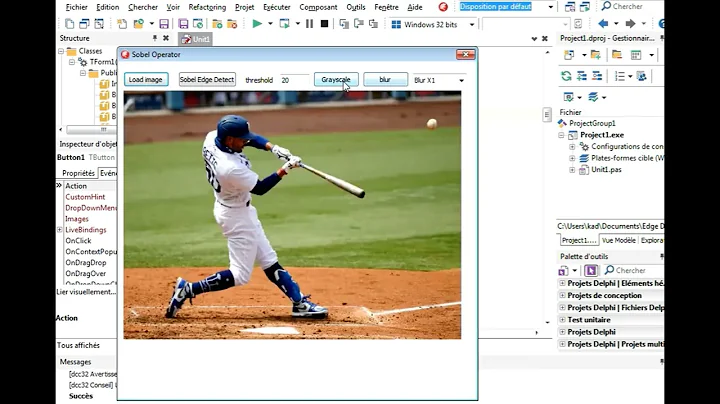Click Run without debugging icon
This screenshot has width=720, height=404.
(285, 23)
